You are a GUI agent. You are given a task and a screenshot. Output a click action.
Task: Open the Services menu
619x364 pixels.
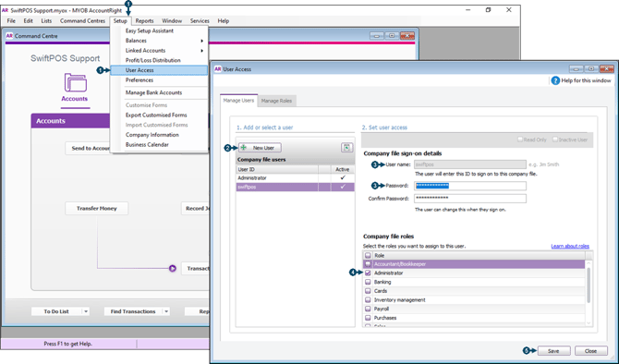200,21
